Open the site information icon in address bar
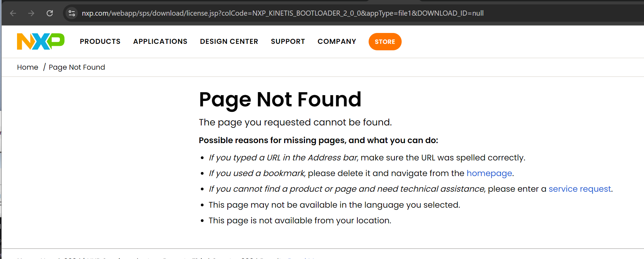Screen dimensions: 644x259 pos(72,13)
